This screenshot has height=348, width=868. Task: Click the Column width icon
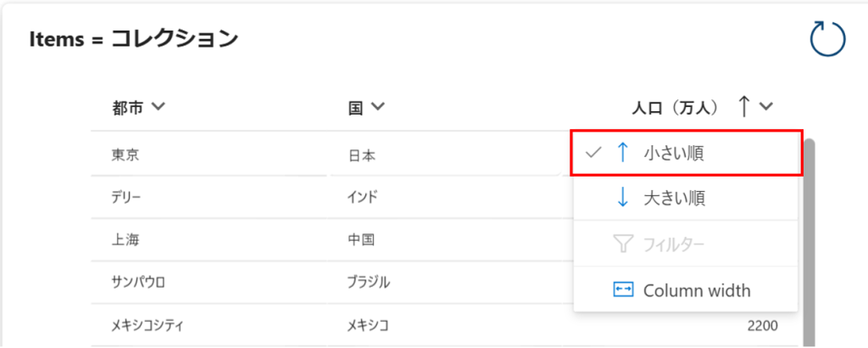coord(623,290)
